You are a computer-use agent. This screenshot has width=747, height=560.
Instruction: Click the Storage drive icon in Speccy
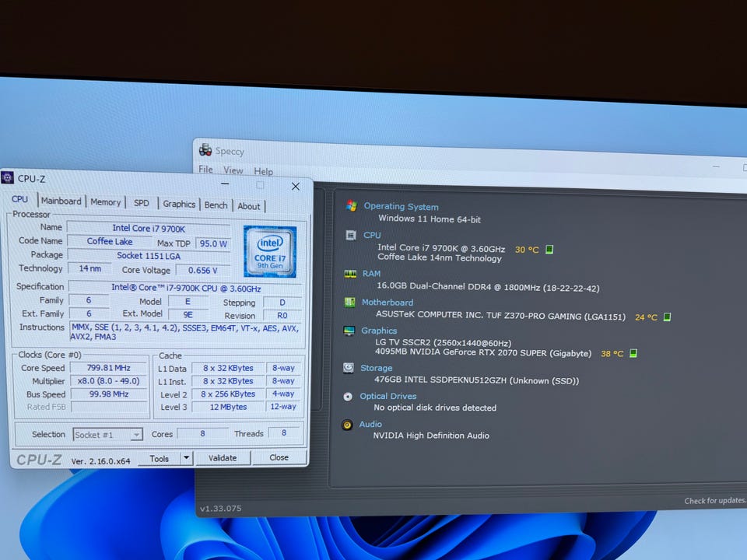(349, 368)
